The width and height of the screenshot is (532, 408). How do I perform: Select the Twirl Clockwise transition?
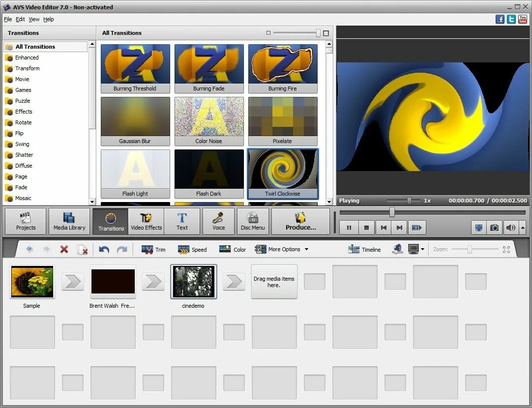coord(283,174)
